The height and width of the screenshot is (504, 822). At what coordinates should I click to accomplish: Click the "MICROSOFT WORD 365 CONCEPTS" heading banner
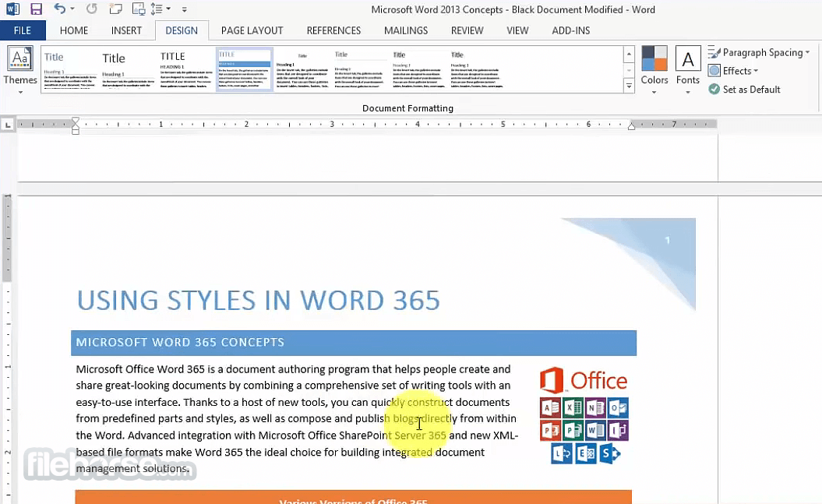tap(354, 343)
